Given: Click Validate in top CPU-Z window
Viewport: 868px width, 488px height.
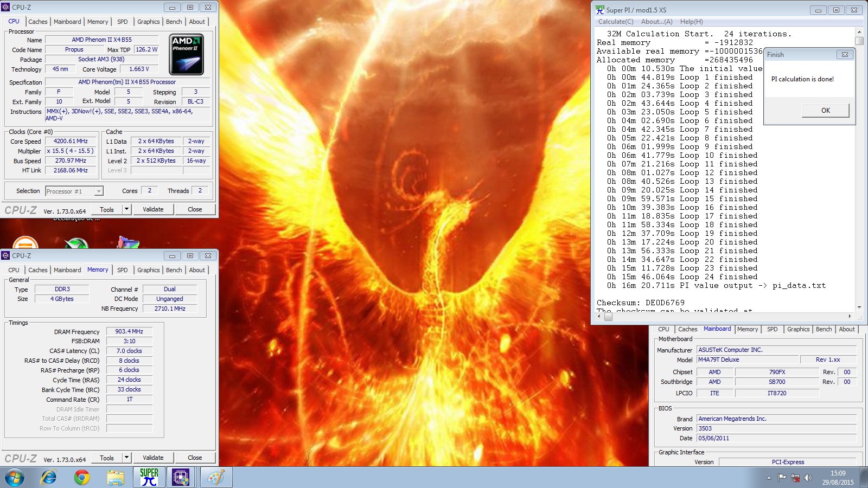Looking at the screenshot, I should pos(153,209).
